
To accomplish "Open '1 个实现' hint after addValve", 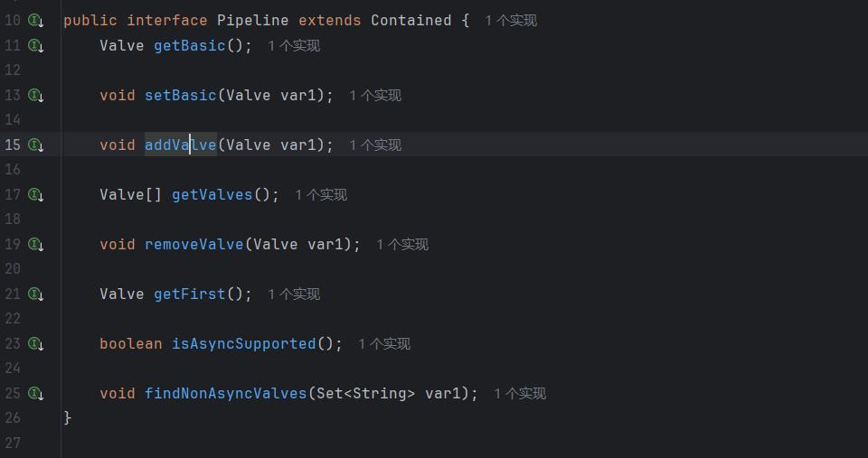I will click(x=375, y=145).
